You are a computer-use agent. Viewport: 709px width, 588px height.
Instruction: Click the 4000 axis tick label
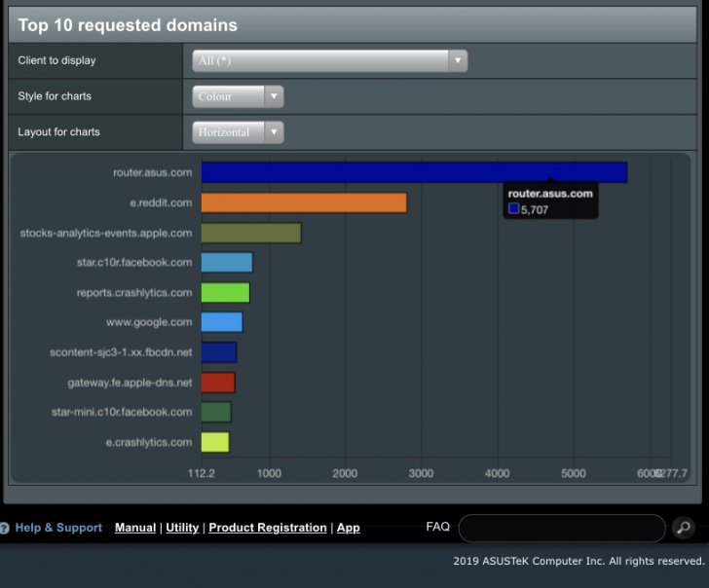pyautogui.click(x=498, y=473)
